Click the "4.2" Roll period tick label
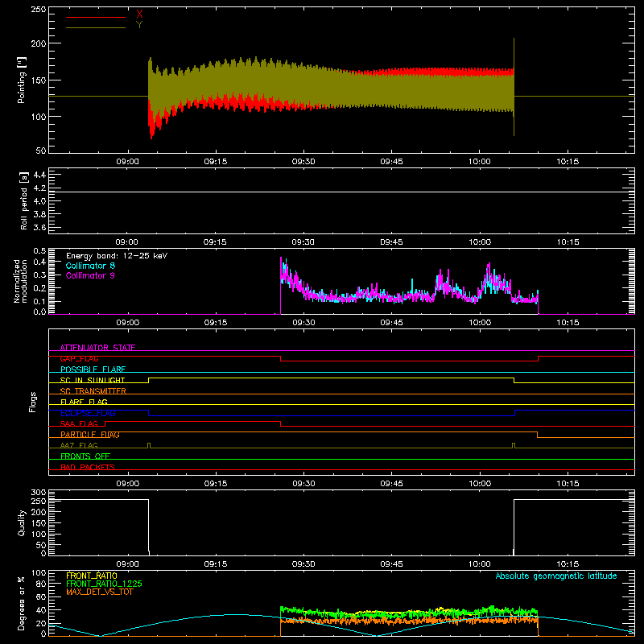The image size is (644, 644). click(39, 188)
